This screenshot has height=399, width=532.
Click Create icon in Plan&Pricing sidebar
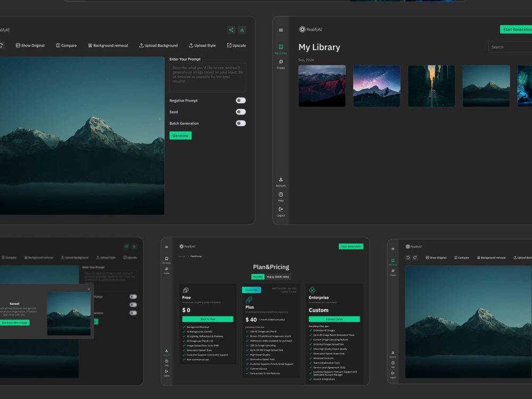click(167, 270)
